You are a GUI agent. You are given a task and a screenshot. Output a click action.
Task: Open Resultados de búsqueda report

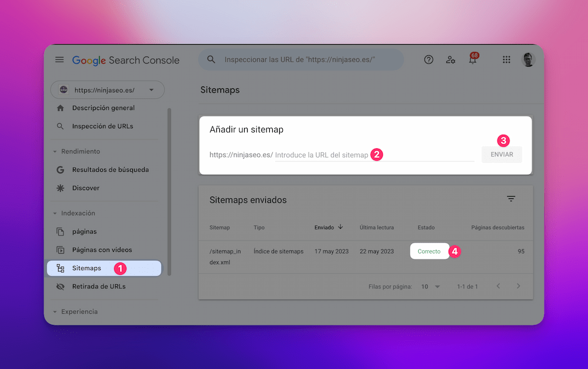[x=110, y=169]
